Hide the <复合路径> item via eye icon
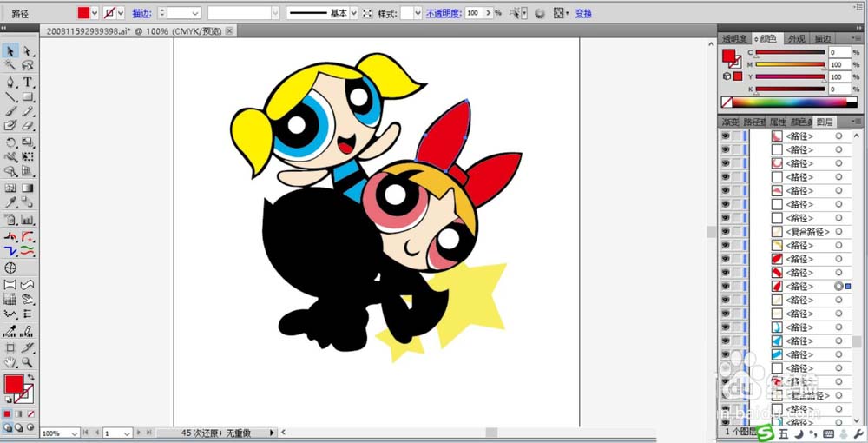Screen dimensions: 868x443 tap(725, 231)
